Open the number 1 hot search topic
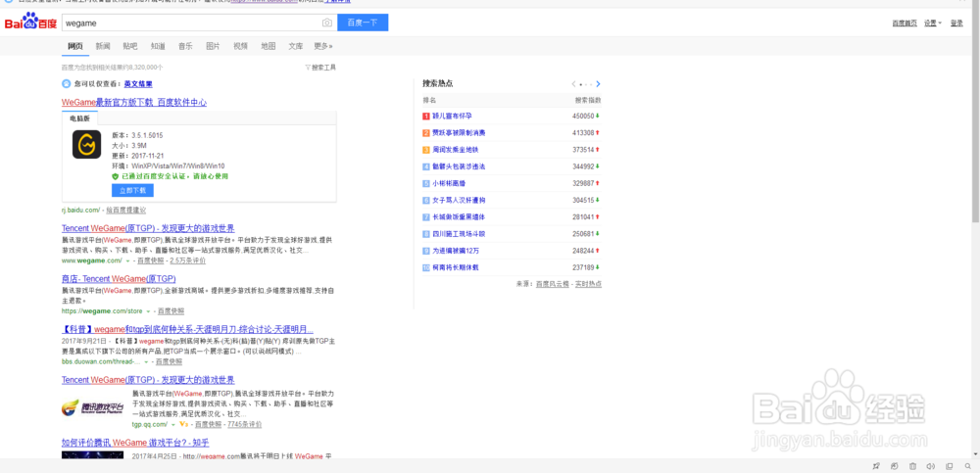Image resolution: width=980 pixels, height=473 pixels. pyautogui.click(x=453, y=117)
